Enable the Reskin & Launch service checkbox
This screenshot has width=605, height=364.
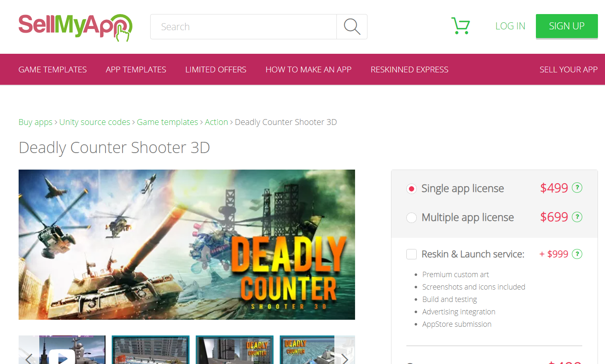click(411, 254)
